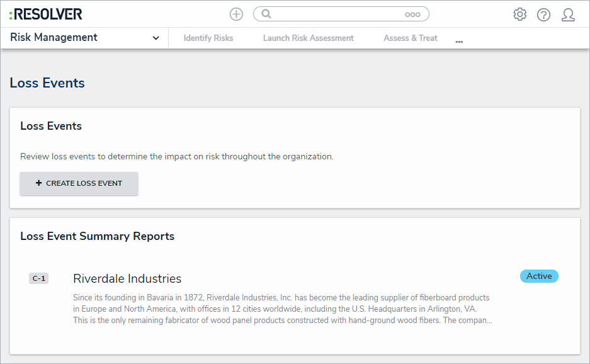The width and height of the screenshot is (590, 364).
Task: Open the search options three-circles icon
Action: [412, 14]
